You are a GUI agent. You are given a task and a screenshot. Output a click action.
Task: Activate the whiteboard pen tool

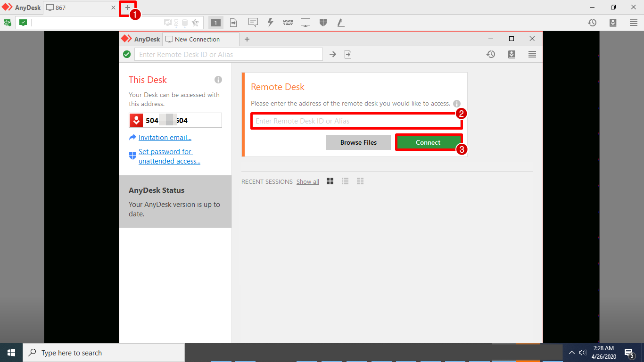pyautogui.click(x=340, y=23)
